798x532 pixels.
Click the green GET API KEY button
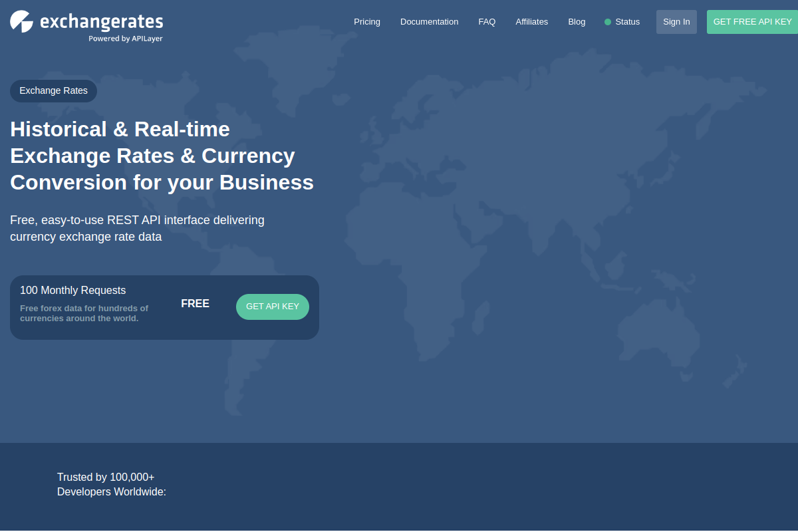273,307
